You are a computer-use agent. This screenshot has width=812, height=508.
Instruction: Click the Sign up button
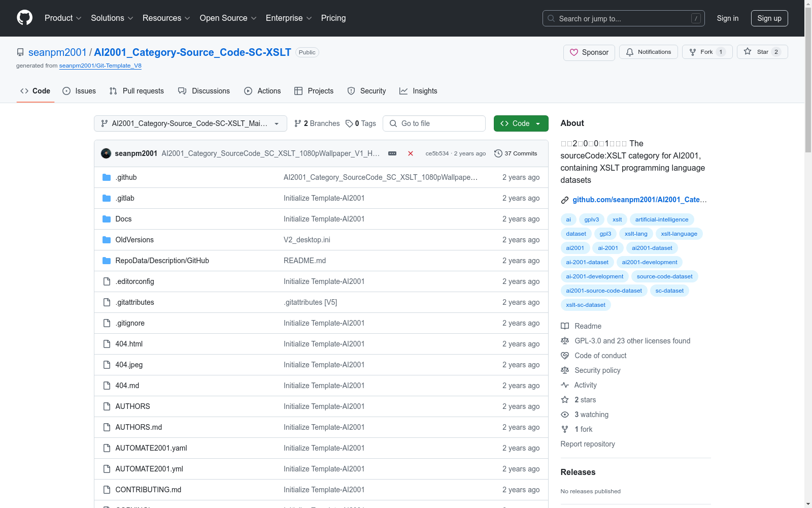coord(769,18)
